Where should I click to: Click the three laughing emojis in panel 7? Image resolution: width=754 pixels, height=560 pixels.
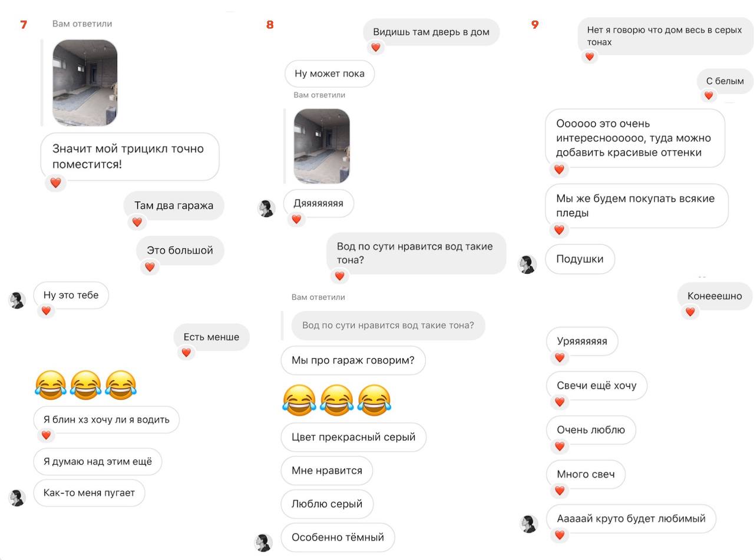click(85, 385)
